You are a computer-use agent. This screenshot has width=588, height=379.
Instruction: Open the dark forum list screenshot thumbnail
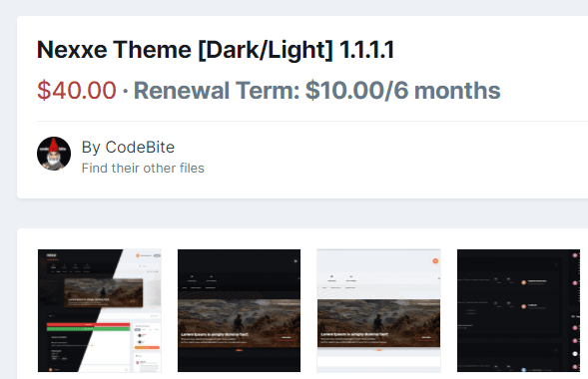pos(519,310)
